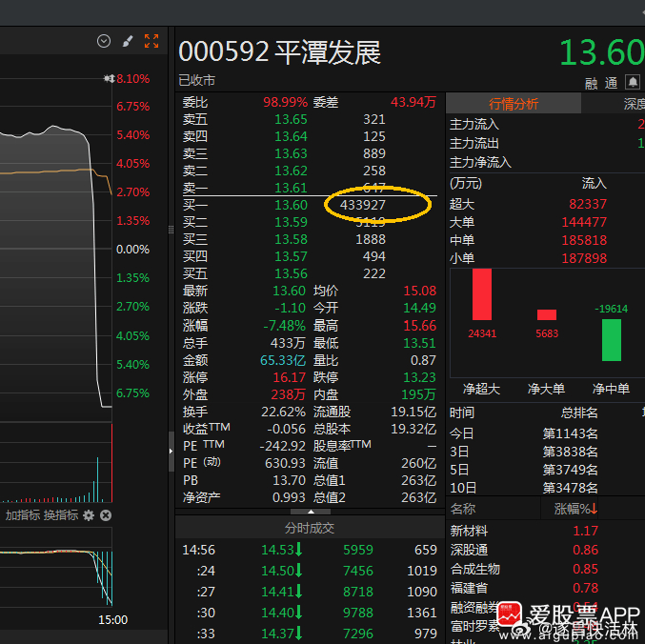Screen dimensions: 645x644
Task: Click the 委差 value 43.94万
Action: pyautogui.click(x=413, y=102)
